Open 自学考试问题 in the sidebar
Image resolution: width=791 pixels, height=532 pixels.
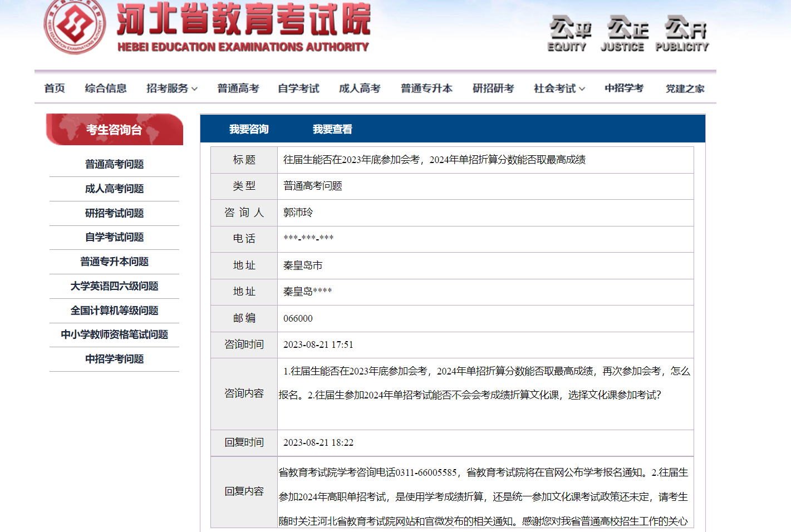pos(114,237)
